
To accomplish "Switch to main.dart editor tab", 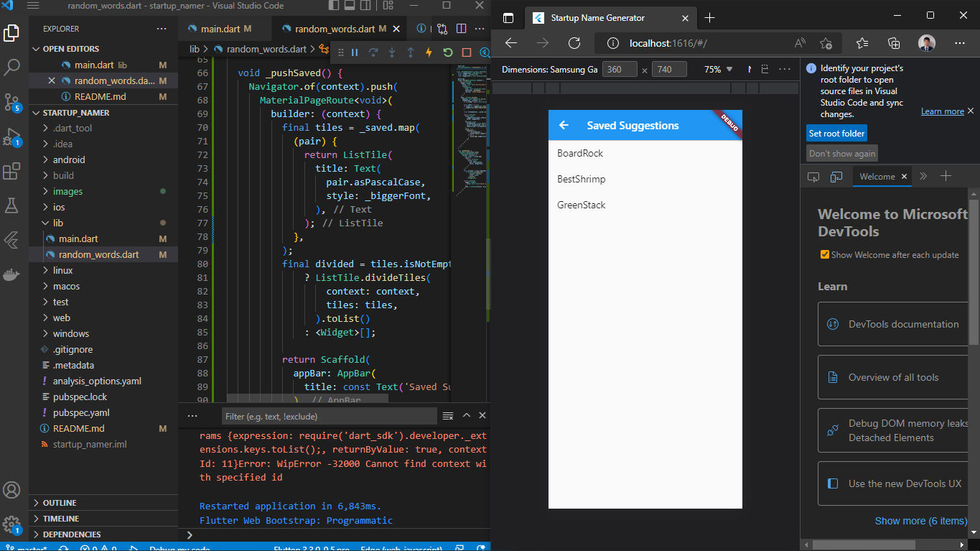I will click(225, 29).
